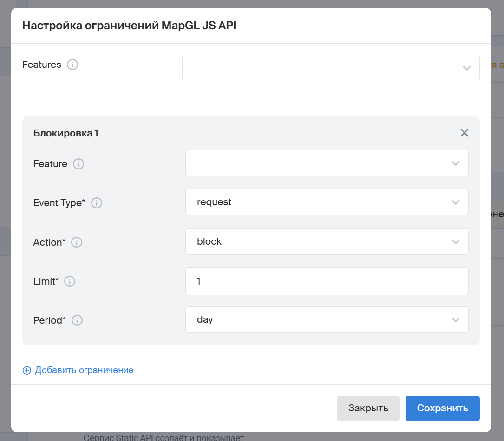Viewport: 504px width, 441px height.
Task: Open the Action dropdown showing block
Action: [x=327, y=242]
